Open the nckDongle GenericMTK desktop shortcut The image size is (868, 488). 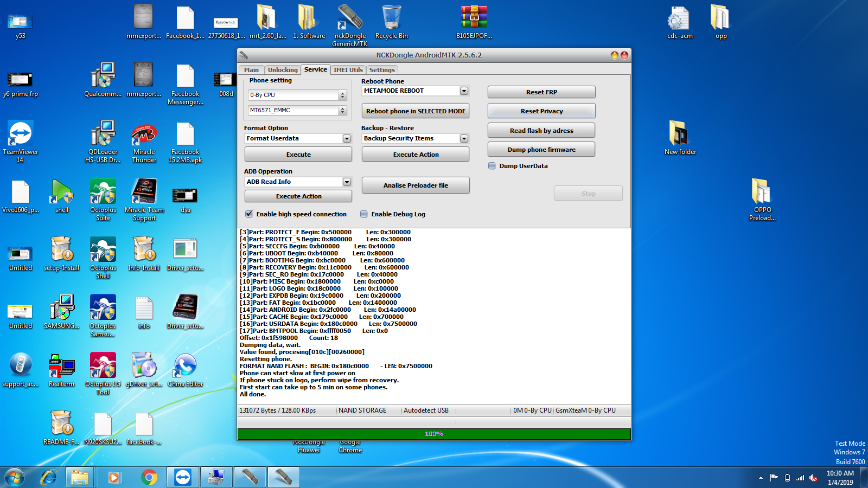coord(350,25)
